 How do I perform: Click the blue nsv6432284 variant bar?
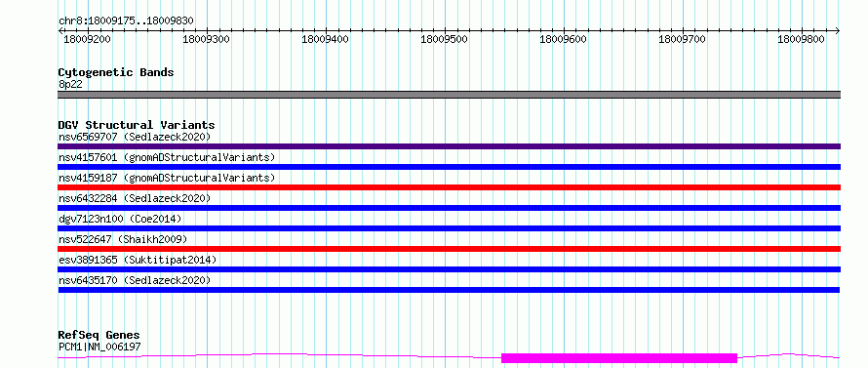449,208
